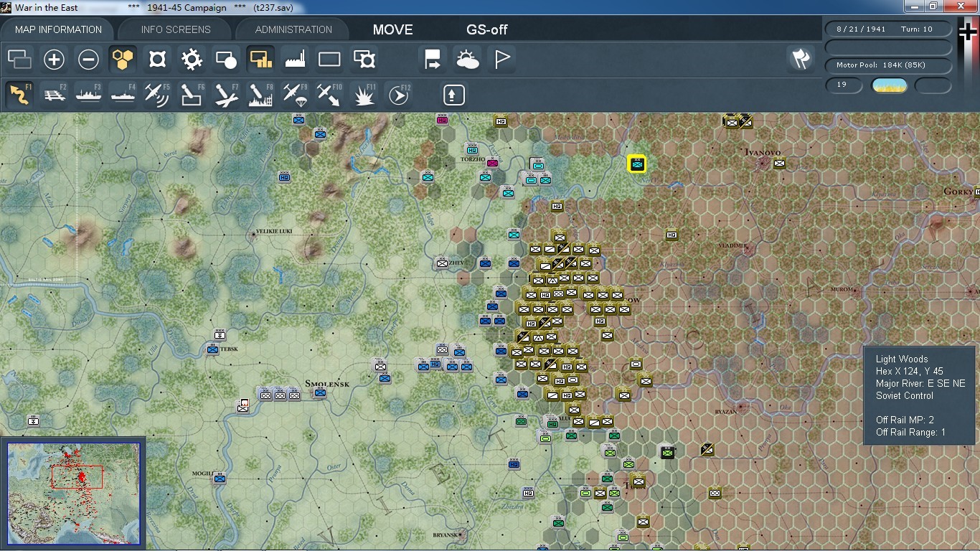Zoom in with the plus icon
This screenshot has width=980, height=551.
click(54, 60)
